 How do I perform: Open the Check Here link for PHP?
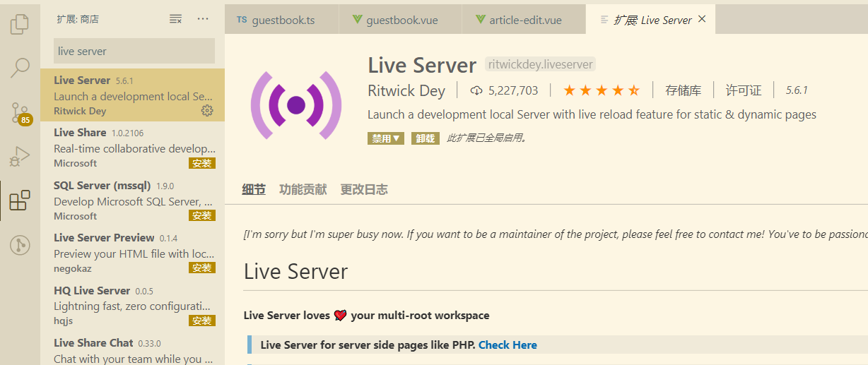pos(508,345)
